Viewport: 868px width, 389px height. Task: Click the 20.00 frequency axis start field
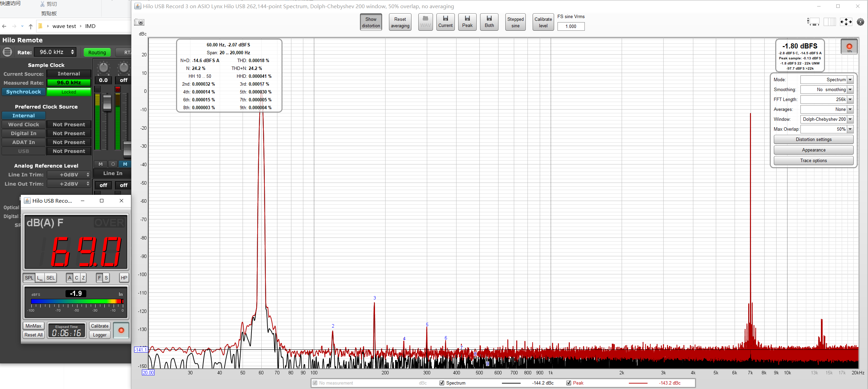tap(148, 373)
